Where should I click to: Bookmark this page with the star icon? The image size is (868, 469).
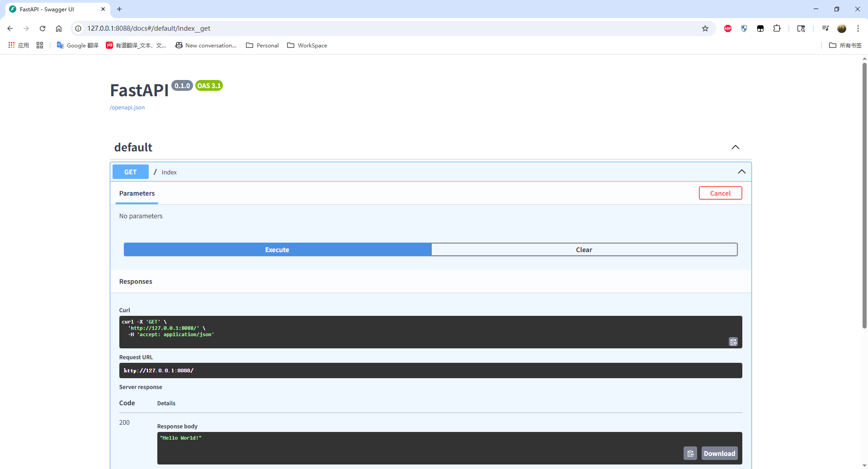[705, 28]
